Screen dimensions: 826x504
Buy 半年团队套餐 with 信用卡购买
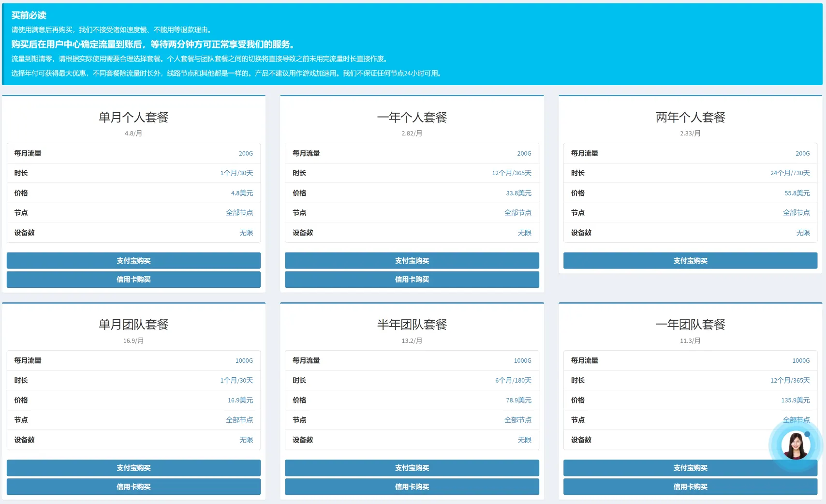[412, 487]
